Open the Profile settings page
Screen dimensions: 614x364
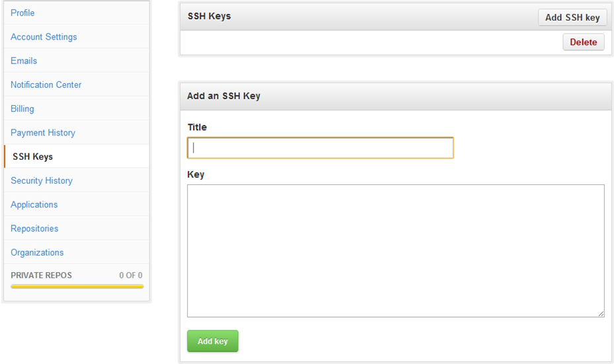[22, 13]
